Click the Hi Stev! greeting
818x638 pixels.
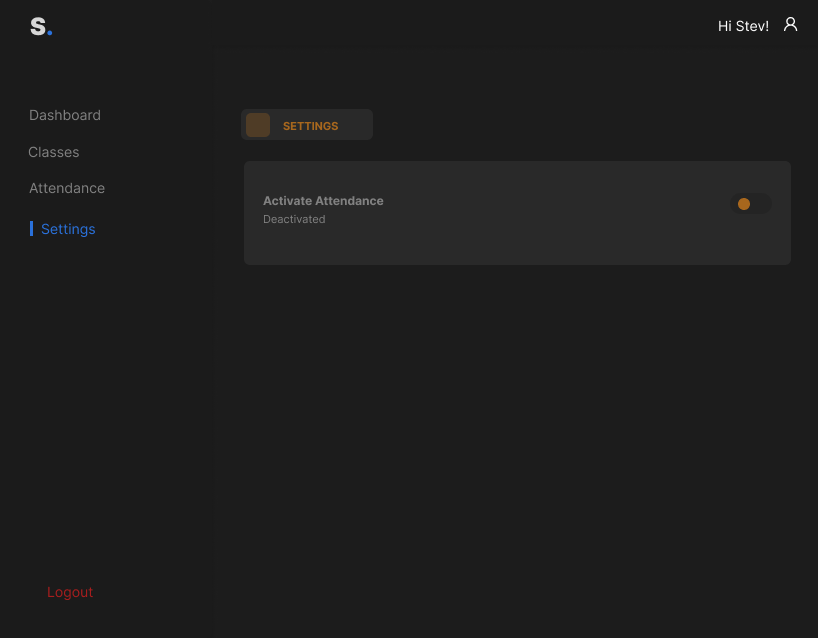[743, 26]
